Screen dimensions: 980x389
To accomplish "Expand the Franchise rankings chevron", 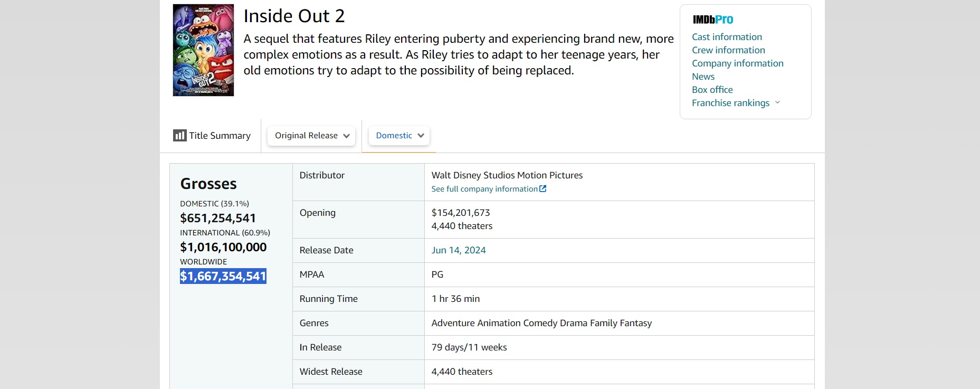I will 777,102.
